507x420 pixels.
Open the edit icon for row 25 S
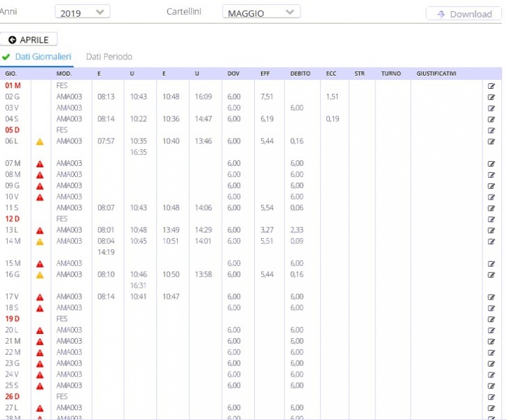(492, 386)
